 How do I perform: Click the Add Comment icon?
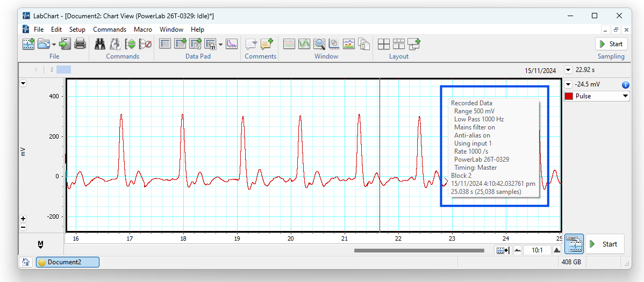coord(267,44)
